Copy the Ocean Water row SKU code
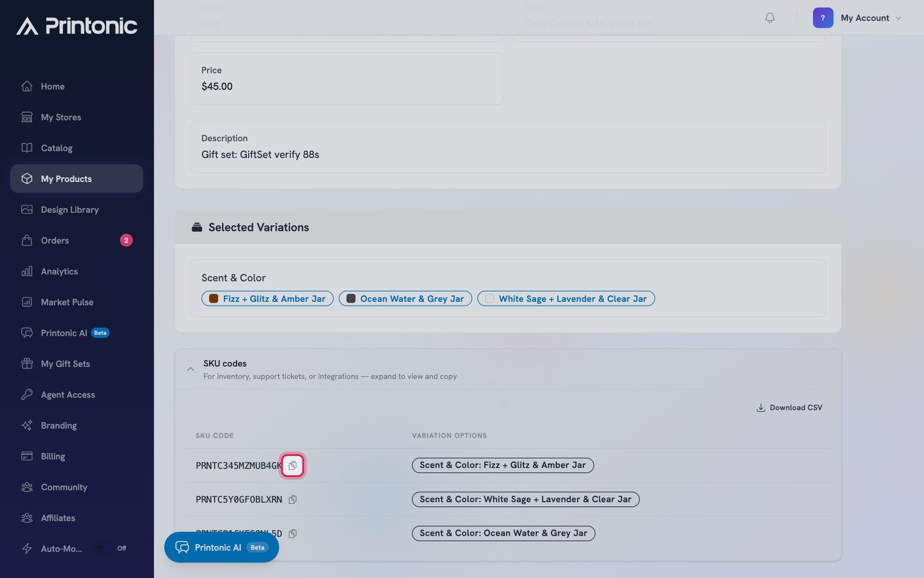The width and height of the screenshot is (924, 578). tap(293, 533)
